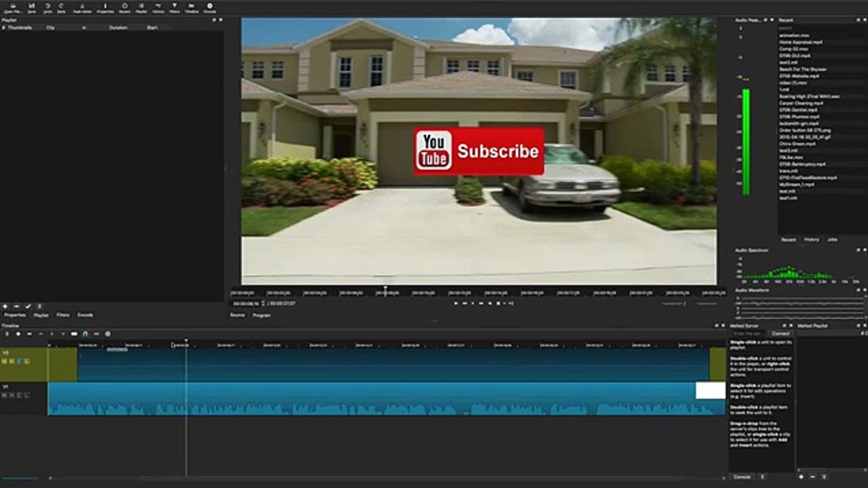The height and width of the screenshot is (488, 868).
Task: Select Home Appraisal.mp4 in Recent list
Action: (x=800, y=42)
